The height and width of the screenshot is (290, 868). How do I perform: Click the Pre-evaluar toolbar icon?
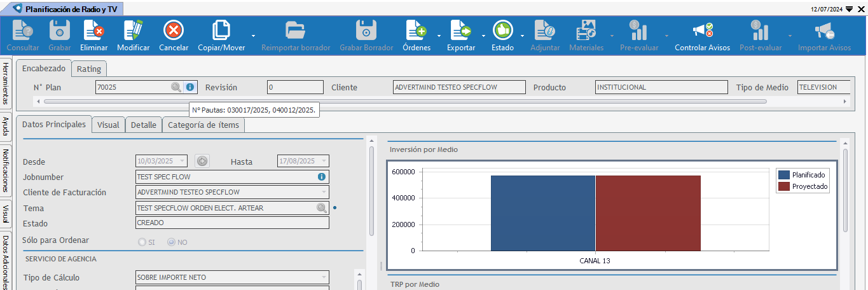[639, 30]
